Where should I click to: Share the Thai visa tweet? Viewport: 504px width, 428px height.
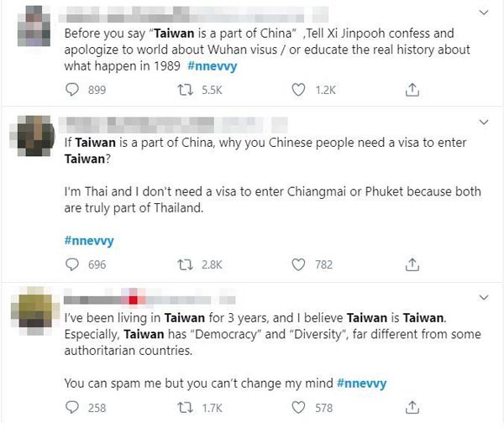[412, 265]
